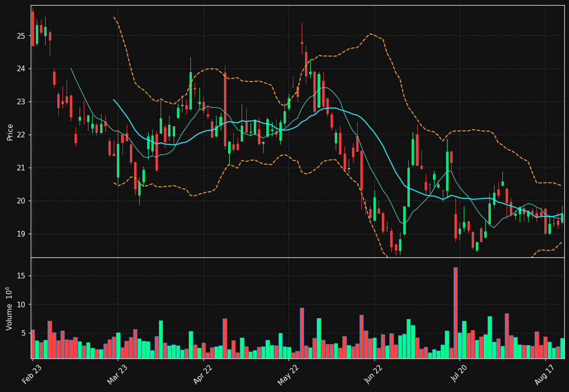
Task: Click the red volume bar peaking near 9
Action: (302, 333)
